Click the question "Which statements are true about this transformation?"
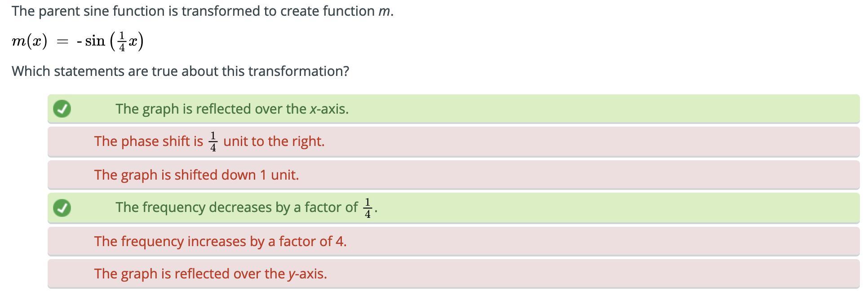The height and width of the screenshot is (300, 868). click(x=180, y=71)
